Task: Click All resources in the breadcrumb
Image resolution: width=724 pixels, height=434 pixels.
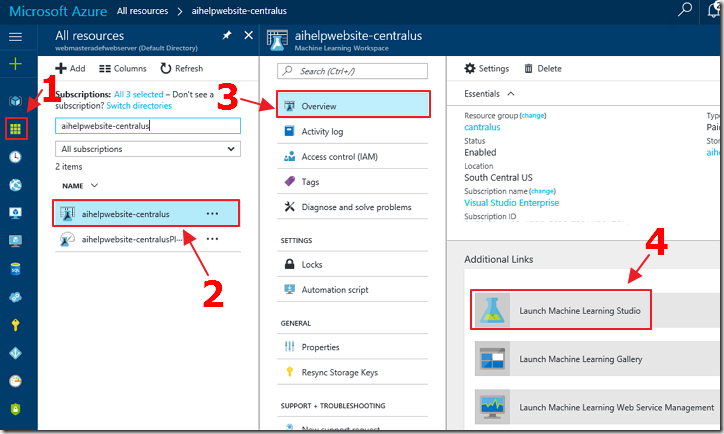Action: click(142, 11)
